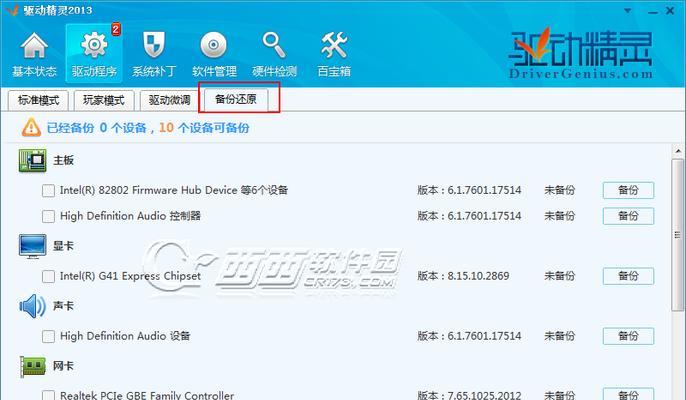This screenshot has width=686, height=400.
Task: Open 系统补丁 shield section
Action: point(154,54)
